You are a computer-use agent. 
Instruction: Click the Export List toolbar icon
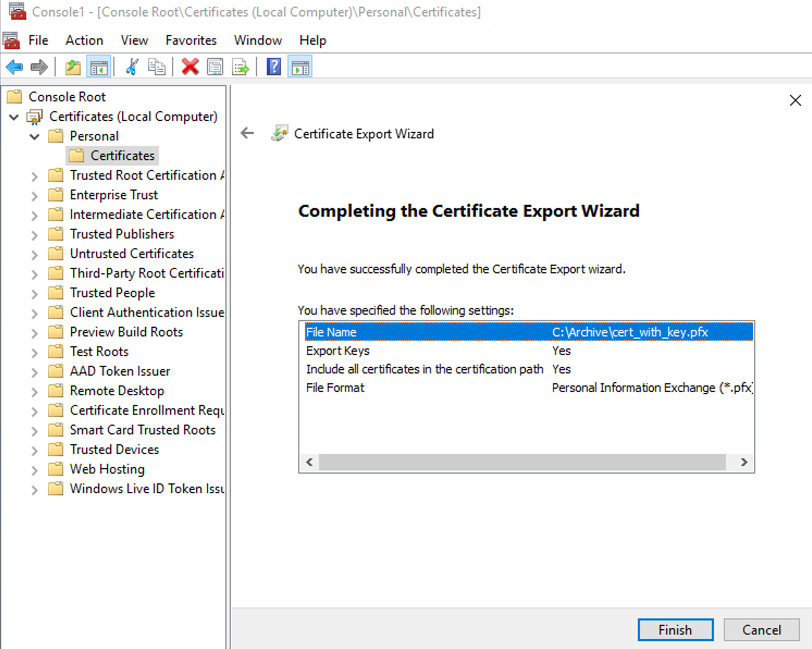coord(240,68)
